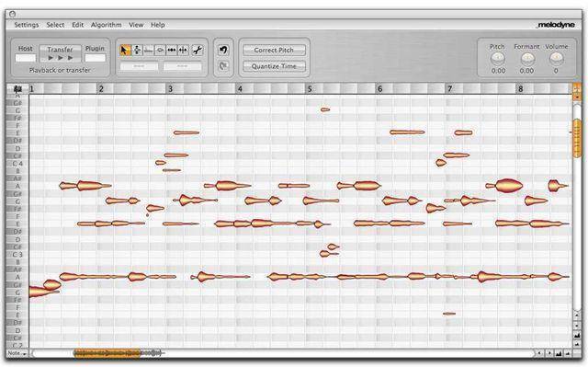
Task: Select the formant tool in toolbar
Action: 149,50
